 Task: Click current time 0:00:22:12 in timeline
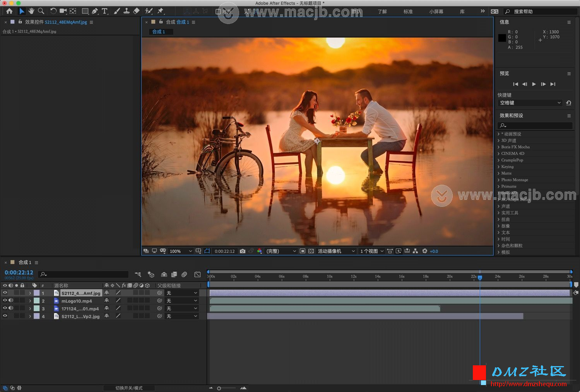pyautogui.click(x=19, y=273)
